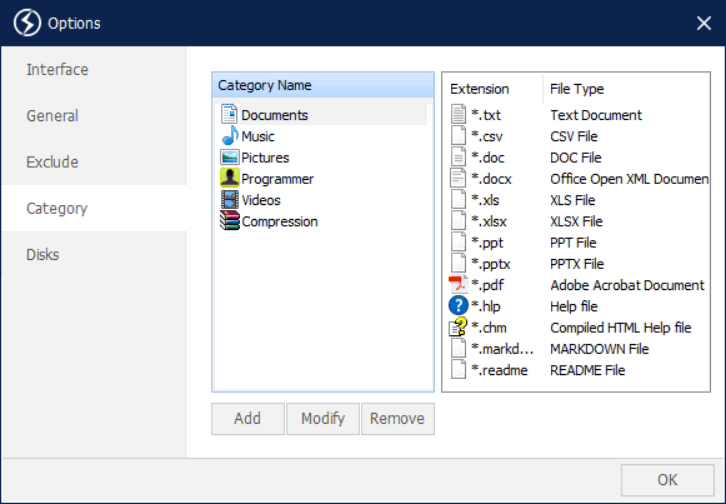Click the *.ppt file icon

[x=458, y=242]
